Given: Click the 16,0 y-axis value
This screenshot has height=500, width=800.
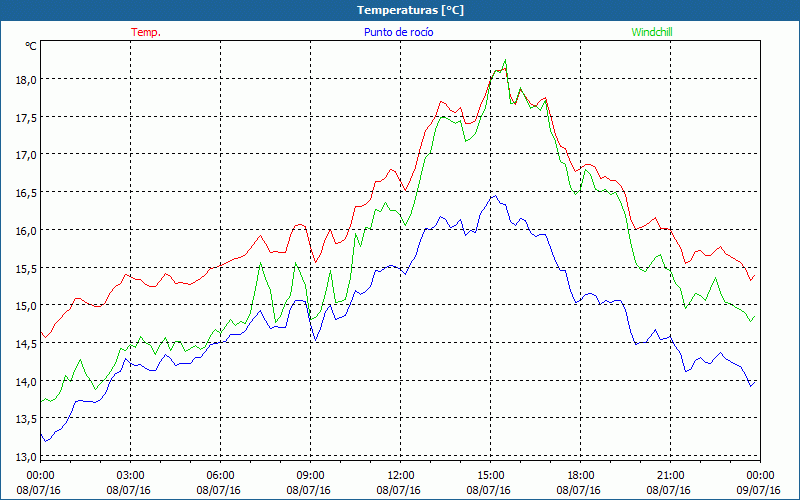Looking at the screenshot, I should [x=27, y=230].
